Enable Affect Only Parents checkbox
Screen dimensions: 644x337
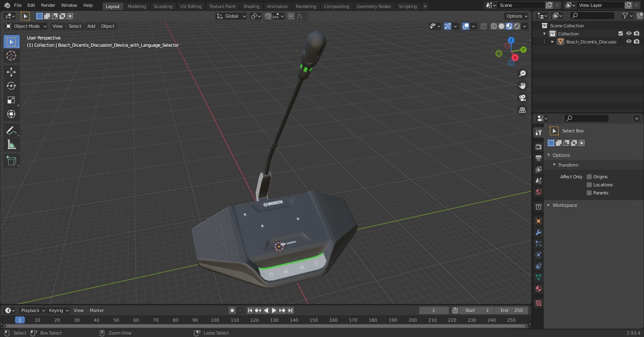click(589, 193)
